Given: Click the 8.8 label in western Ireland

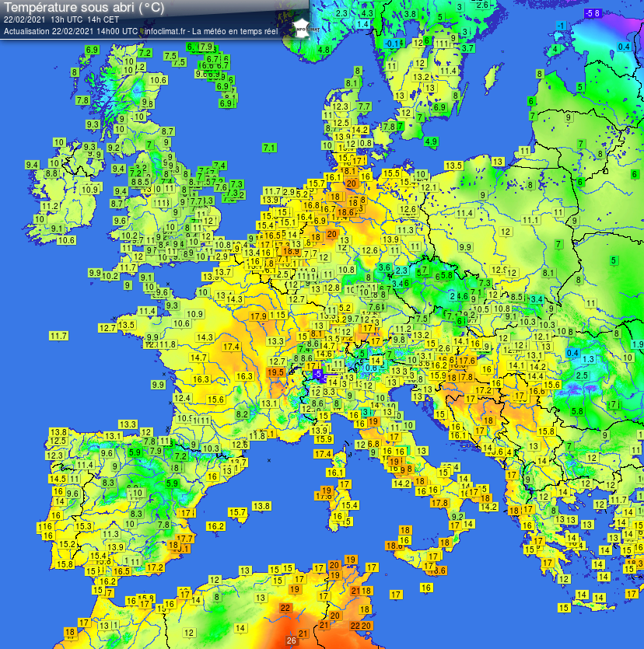Looking at the screenshot, I should click(51, 173).
